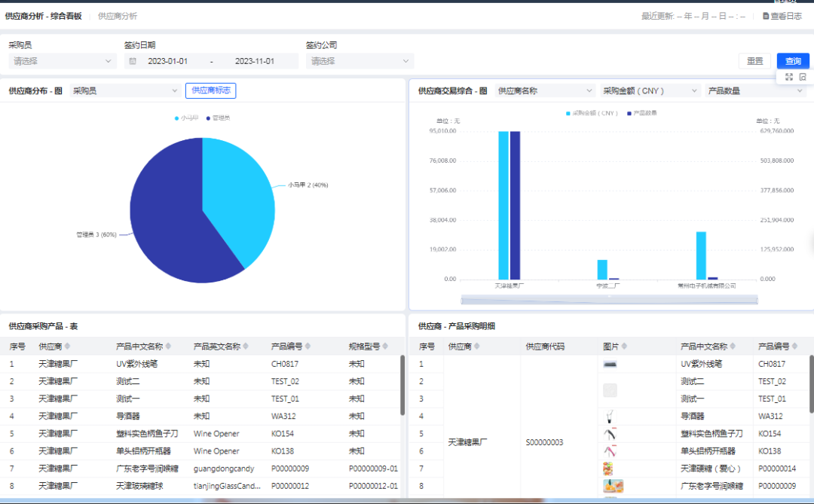
Task: Click the preview data icon beside fullscreen
Action: [x=803, y=77]
